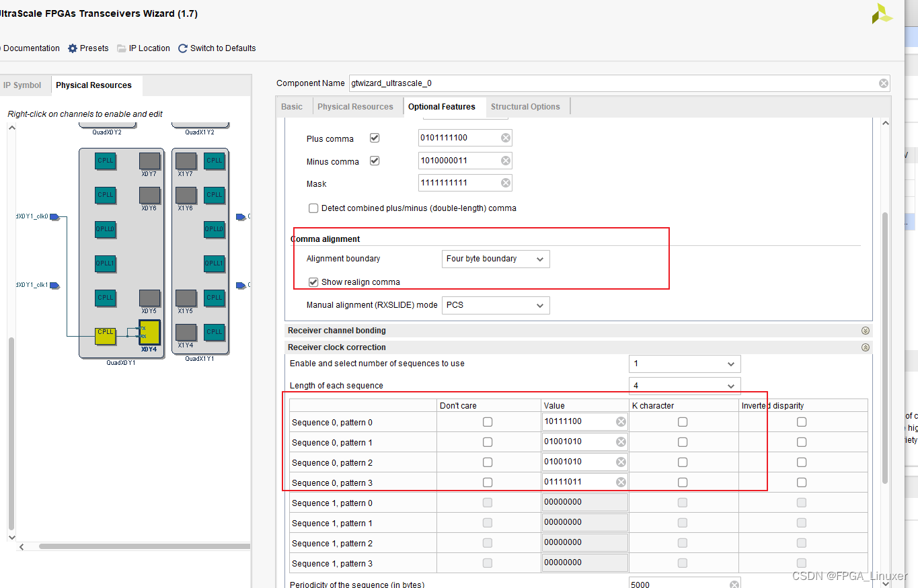The image size is (918, 588).
Task: Switch to the IP Symbol tab
Action: click(22, 85)
